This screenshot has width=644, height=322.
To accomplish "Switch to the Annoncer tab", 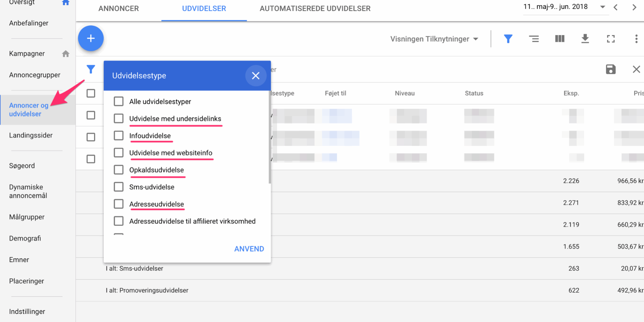I will [x=119, y=9].
